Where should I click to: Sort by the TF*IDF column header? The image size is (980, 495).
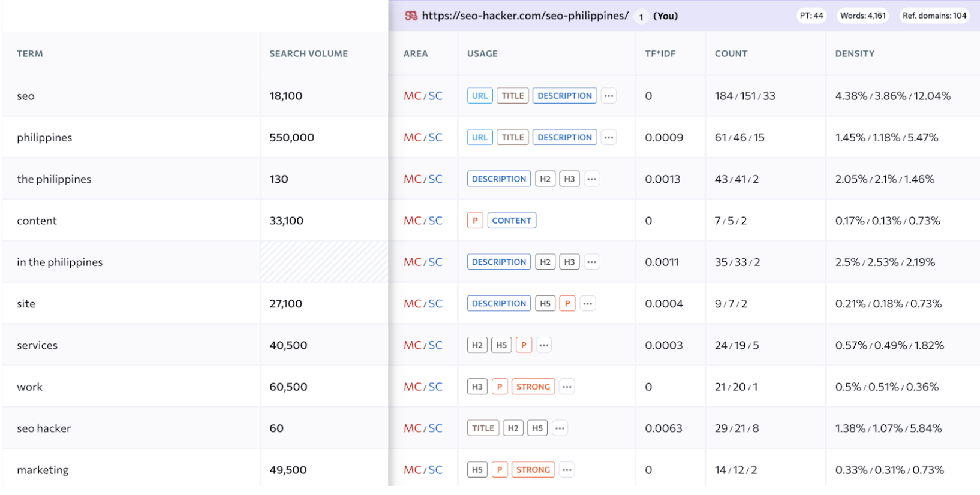pyautogui.click(x=660, y=53)
